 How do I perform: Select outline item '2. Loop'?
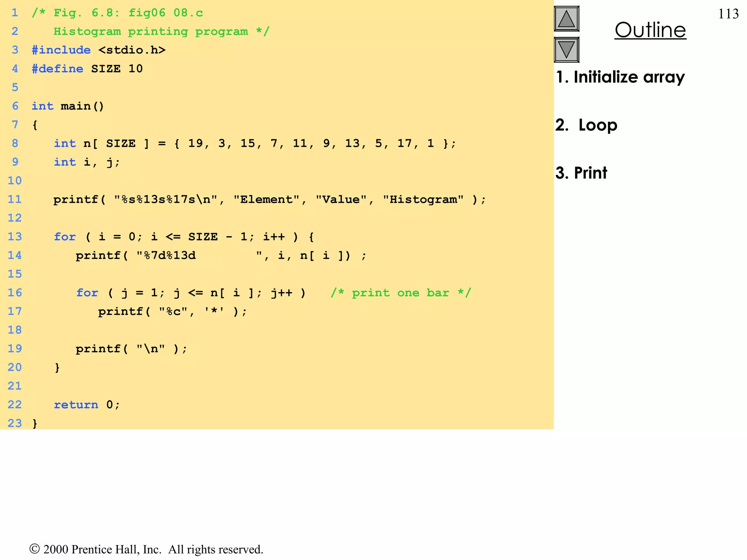pos(586,125)
